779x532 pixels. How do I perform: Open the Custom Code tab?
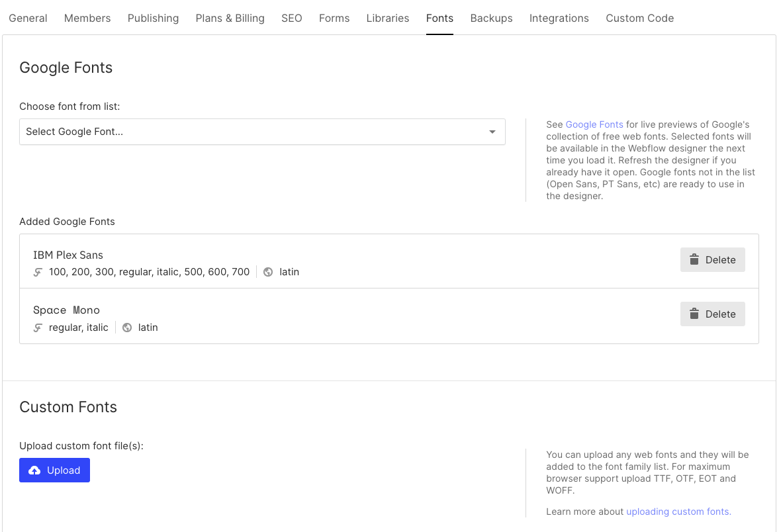(x=640, y=19)
